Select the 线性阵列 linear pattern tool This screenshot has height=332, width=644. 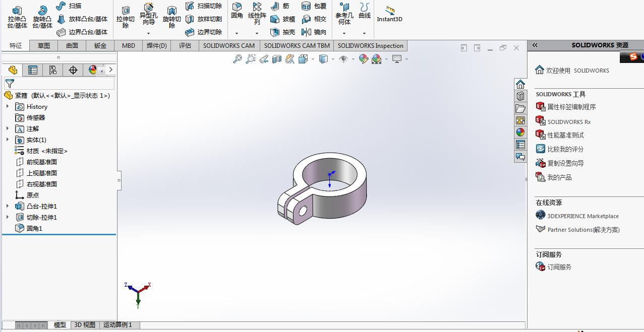[257, 14]
